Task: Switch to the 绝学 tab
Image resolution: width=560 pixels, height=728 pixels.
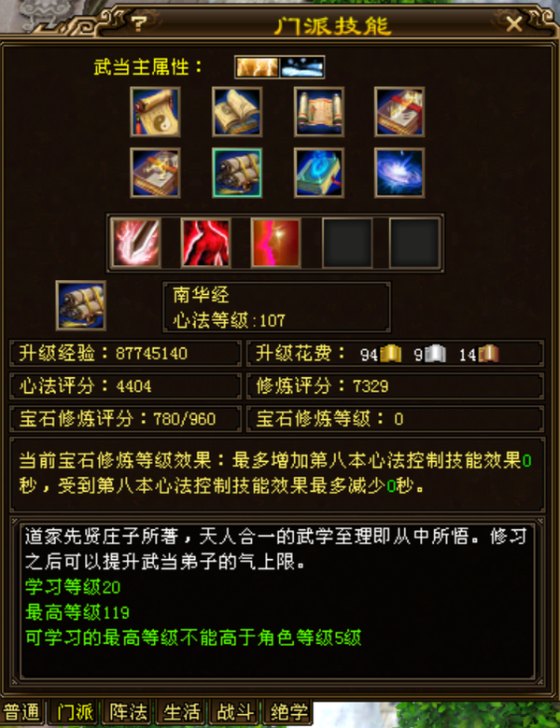Action: click(288, 712)
